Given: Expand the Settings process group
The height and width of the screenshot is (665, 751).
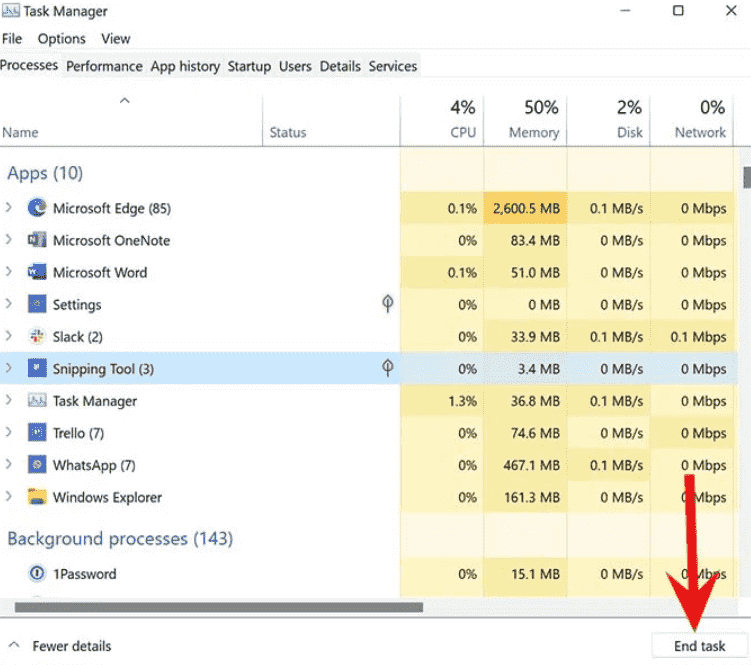Looking at the screenshot, I should click(x=9, y=304).
